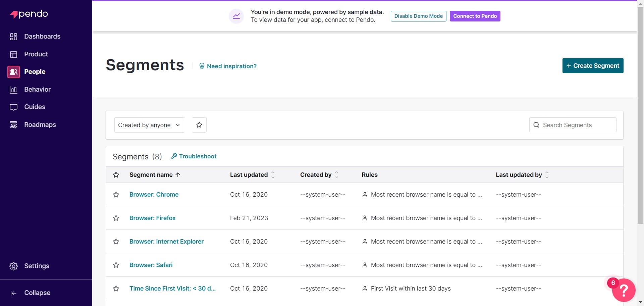Open the Settings gear icon
Viewport: 644px width, 306px height.
coord(13,266)
